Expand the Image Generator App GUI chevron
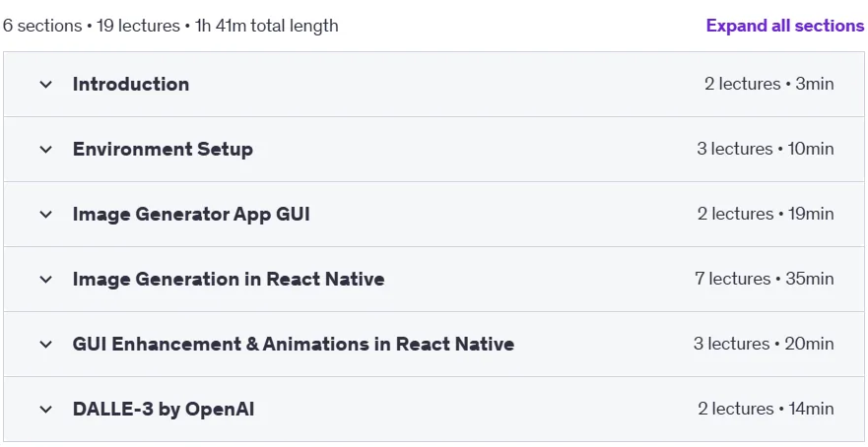 click(46, 215)
